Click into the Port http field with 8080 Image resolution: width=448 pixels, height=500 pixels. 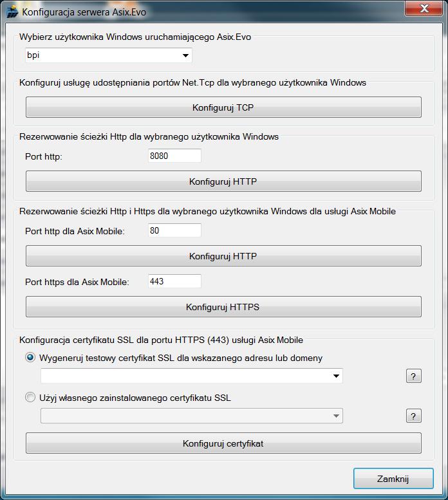point(174,156)
